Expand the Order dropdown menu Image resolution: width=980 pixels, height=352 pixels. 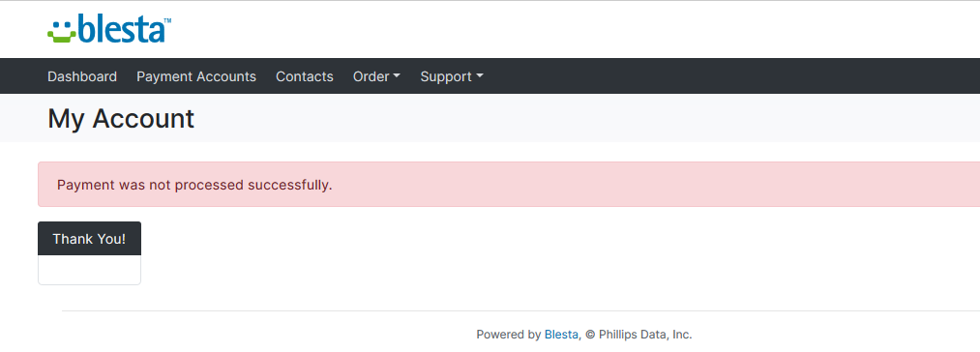point(376,76)
